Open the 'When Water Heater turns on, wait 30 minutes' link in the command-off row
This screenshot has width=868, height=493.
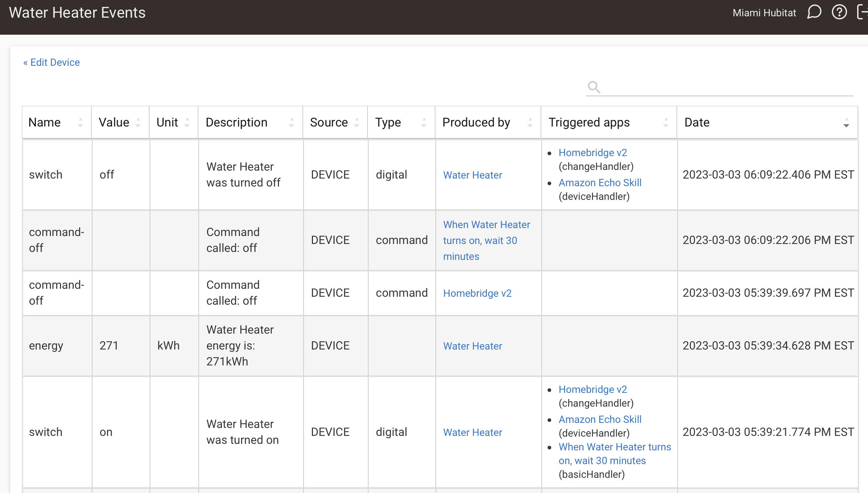pyautogui.click(x=486, y=240)
